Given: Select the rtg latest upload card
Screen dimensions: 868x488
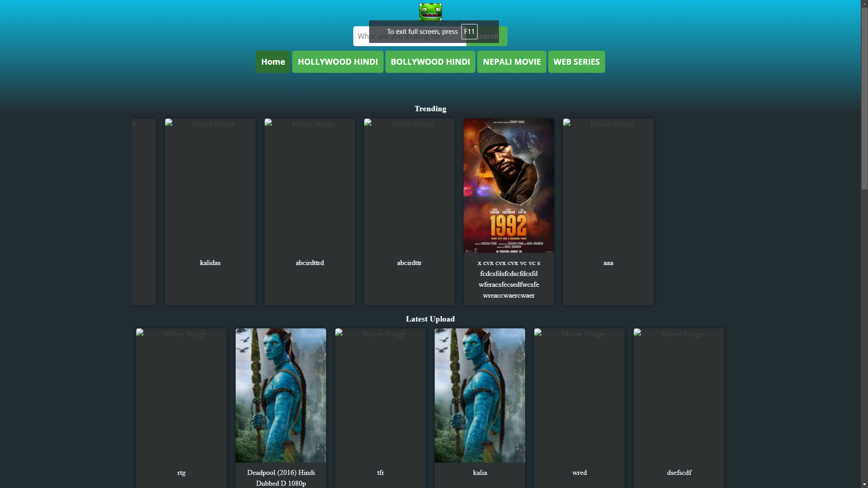Looking at the screenshot, I should tap(181, 407).
